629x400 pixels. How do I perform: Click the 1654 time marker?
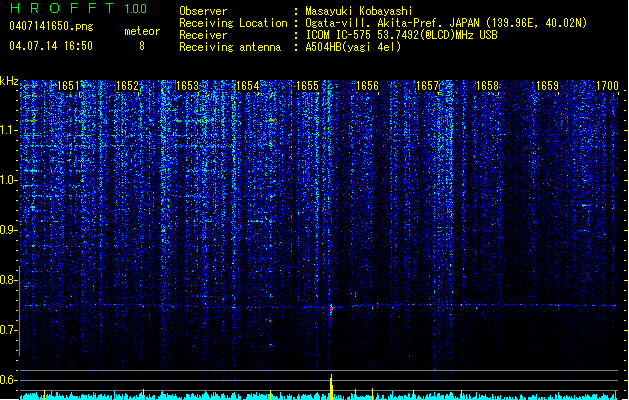(x=248, y=86)
